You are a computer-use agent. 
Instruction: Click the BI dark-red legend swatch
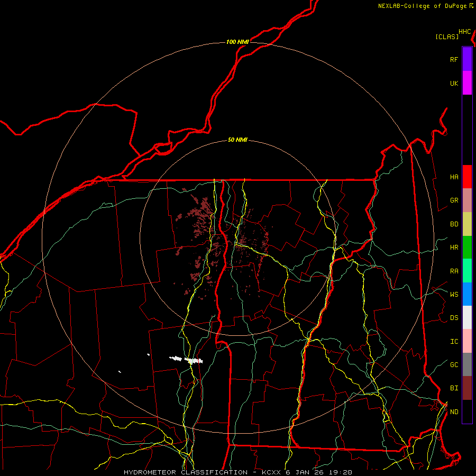[x=467, y=388]
